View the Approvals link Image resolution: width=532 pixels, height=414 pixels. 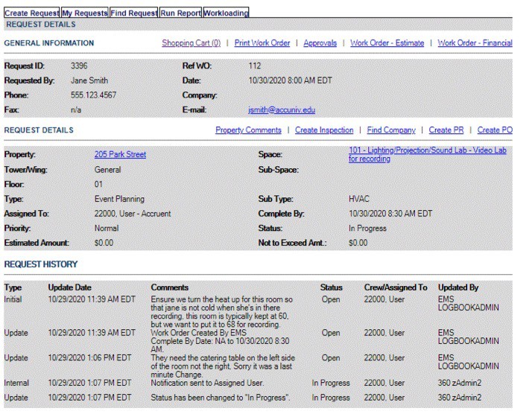tap(320, 43)
